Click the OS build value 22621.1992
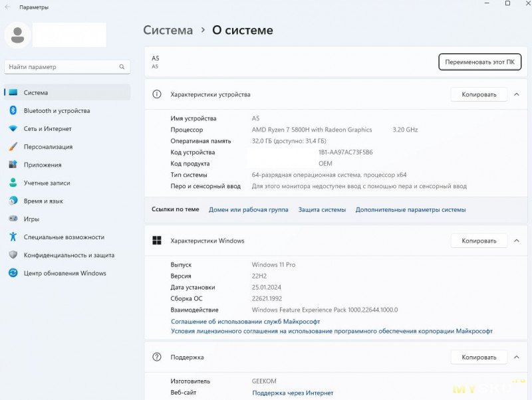Image resolution: width=532 pixels, height=400 pixels. (267, 298)
